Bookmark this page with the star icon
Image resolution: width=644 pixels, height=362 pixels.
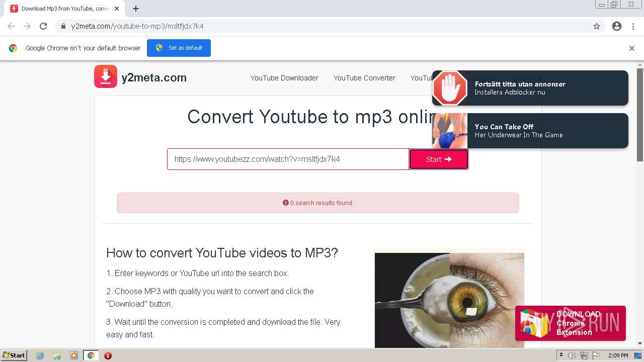597,26
